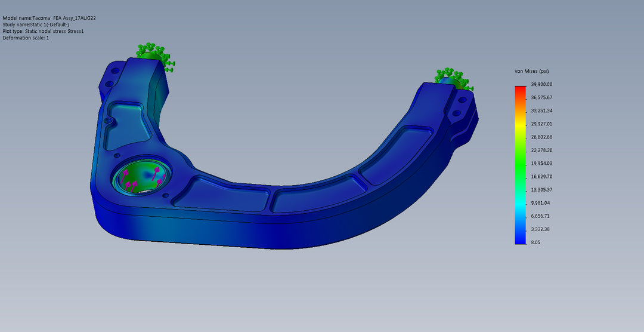The height and width of the screenshot is (332, 644).
Task: Click the 6,656.71 legend value
Action: (539, 216)
